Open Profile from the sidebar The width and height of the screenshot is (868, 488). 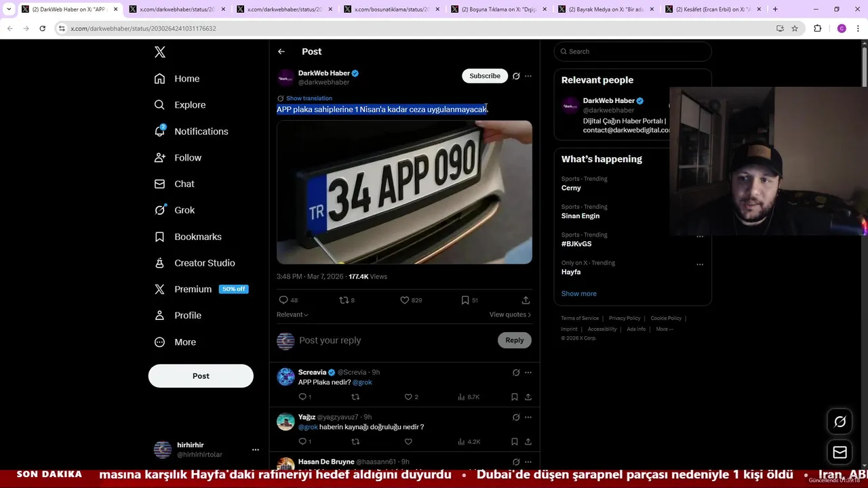coord(178,315)
